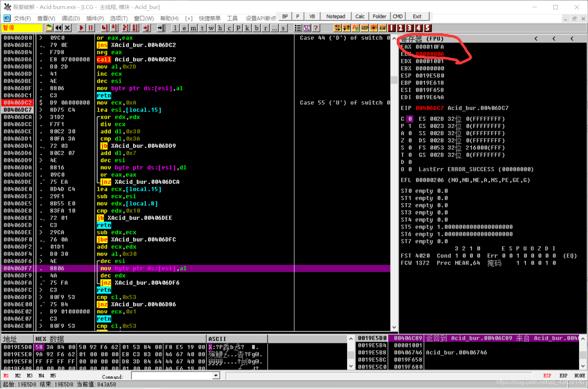Image resolution: width=588 pixels, height=389 pixels.
Task: Open the Log window with the 'l' button
Action: pos(175,28)
